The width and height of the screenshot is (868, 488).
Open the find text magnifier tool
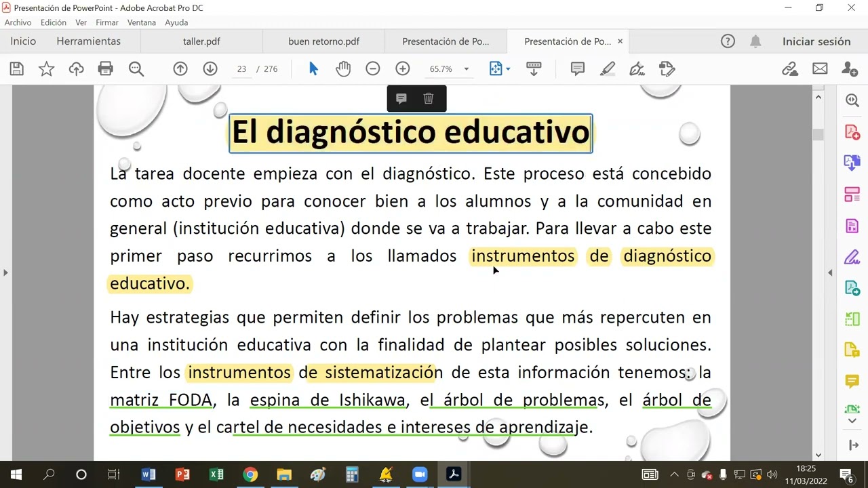pyautogui.click(x=136, y=68)
